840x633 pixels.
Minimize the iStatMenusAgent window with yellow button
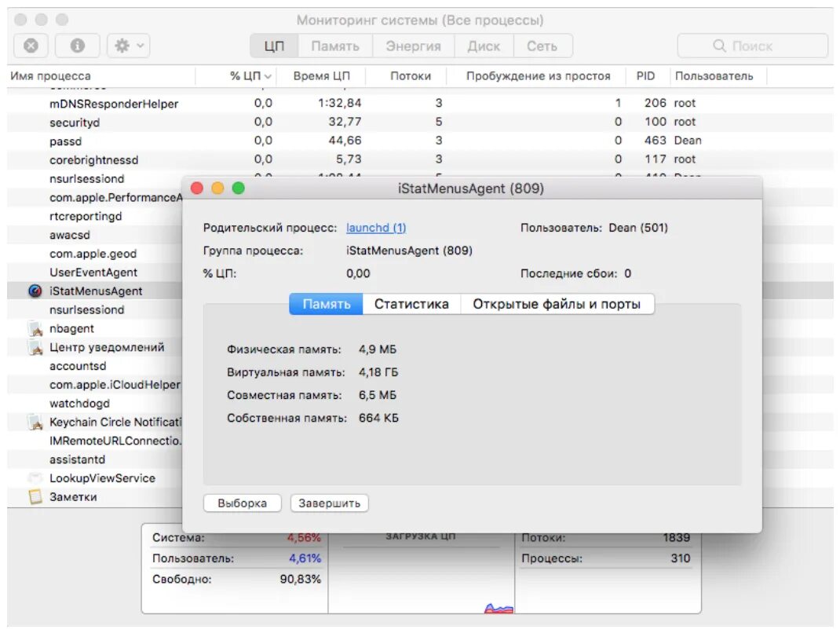[217, 188]
